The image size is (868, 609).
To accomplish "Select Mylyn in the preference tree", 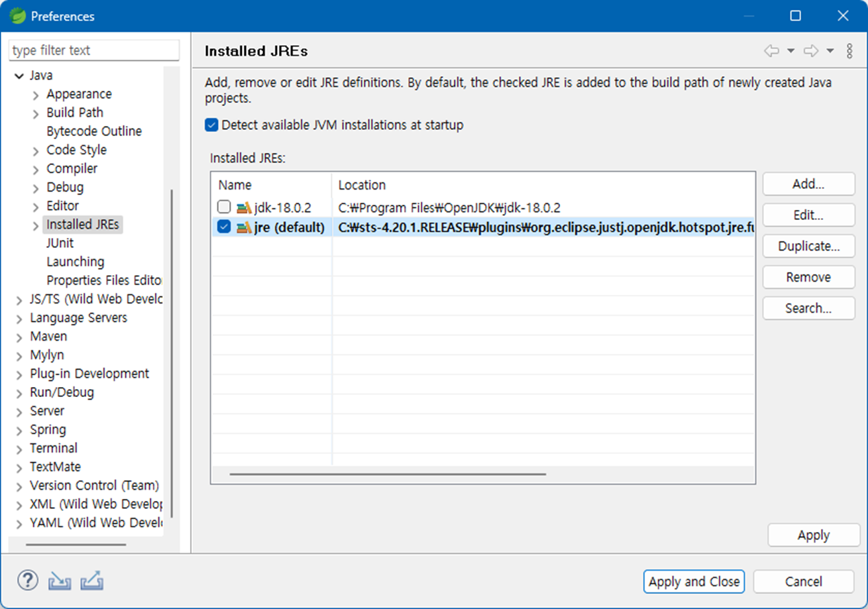I will click(47, 355).
